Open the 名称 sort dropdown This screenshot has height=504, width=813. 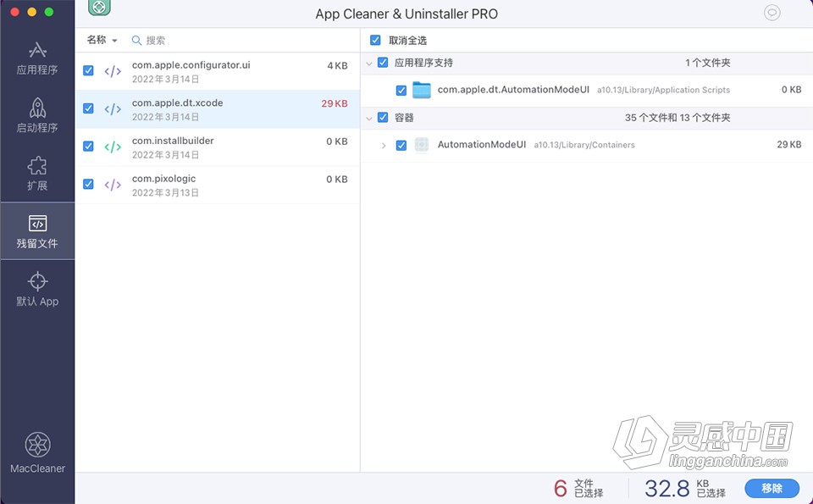coord(100,39)
